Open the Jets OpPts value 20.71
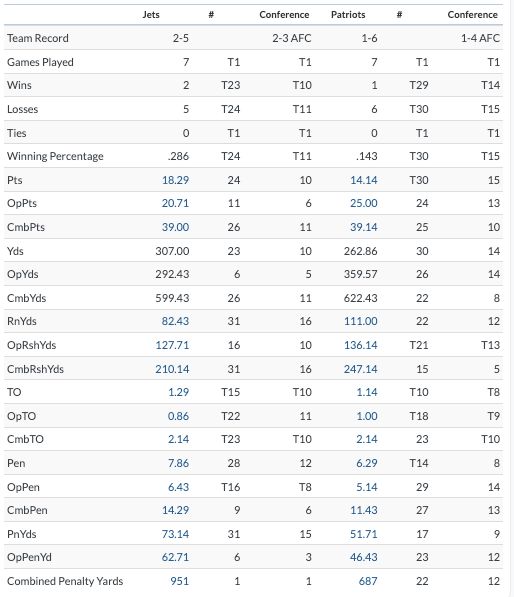The image size is (514, 597). click(x=176, y=203)
